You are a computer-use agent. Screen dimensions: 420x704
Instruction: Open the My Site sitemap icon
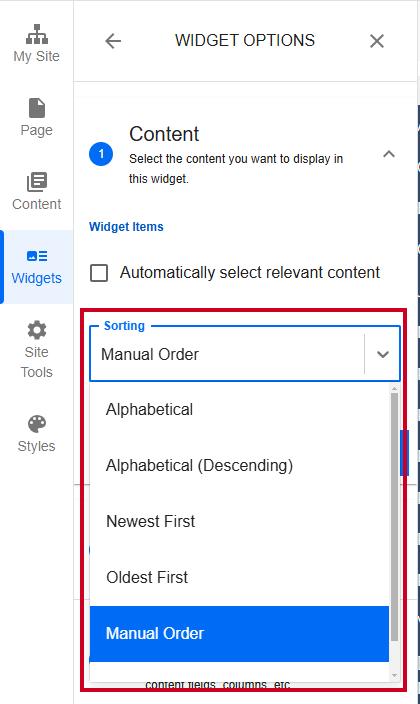click(37, 34)
